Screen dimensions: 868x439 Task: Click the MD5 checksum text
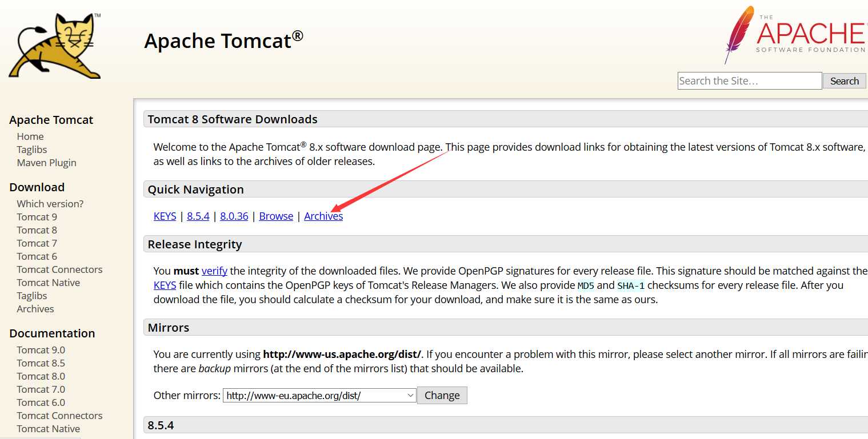[586, 285]
